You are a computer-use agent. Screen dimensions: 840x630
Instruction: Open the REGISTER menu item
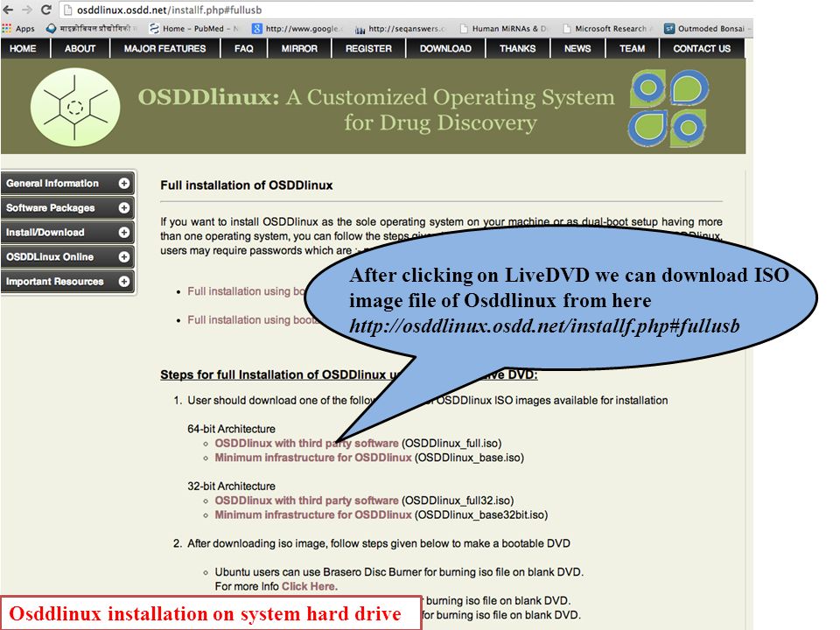coord(368,48)
